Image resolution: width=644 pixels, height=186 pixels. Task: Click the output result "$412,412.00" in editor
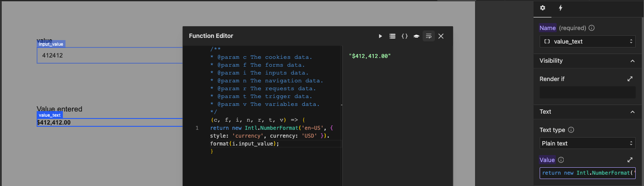(370, 56)
